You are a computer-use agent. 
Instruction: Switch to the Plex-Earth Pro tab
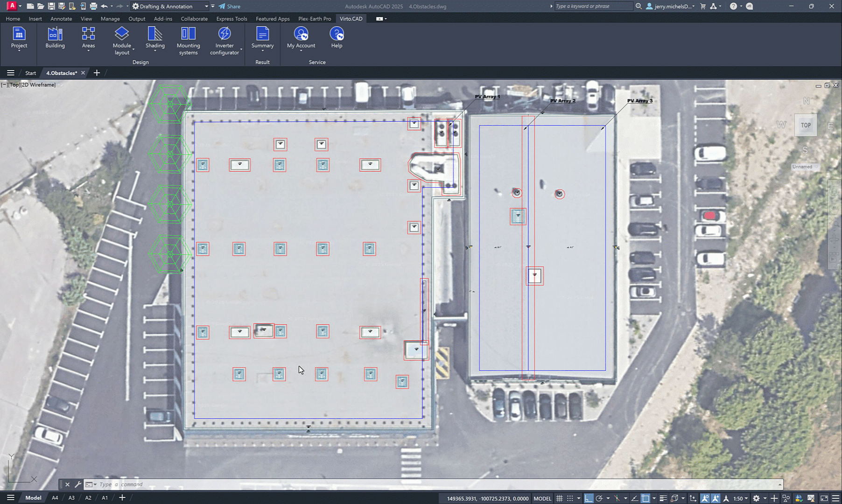click(315, 19)
